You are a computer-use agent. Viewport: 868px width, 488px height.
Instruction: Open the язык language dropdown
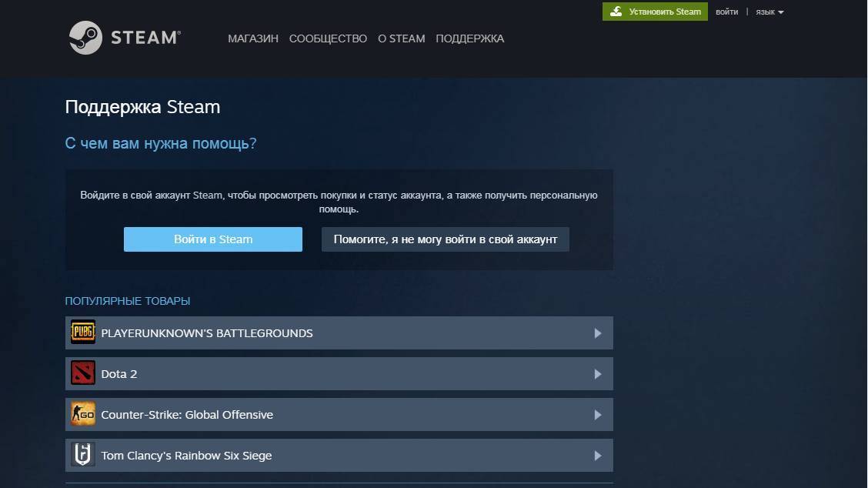point(769,12)
